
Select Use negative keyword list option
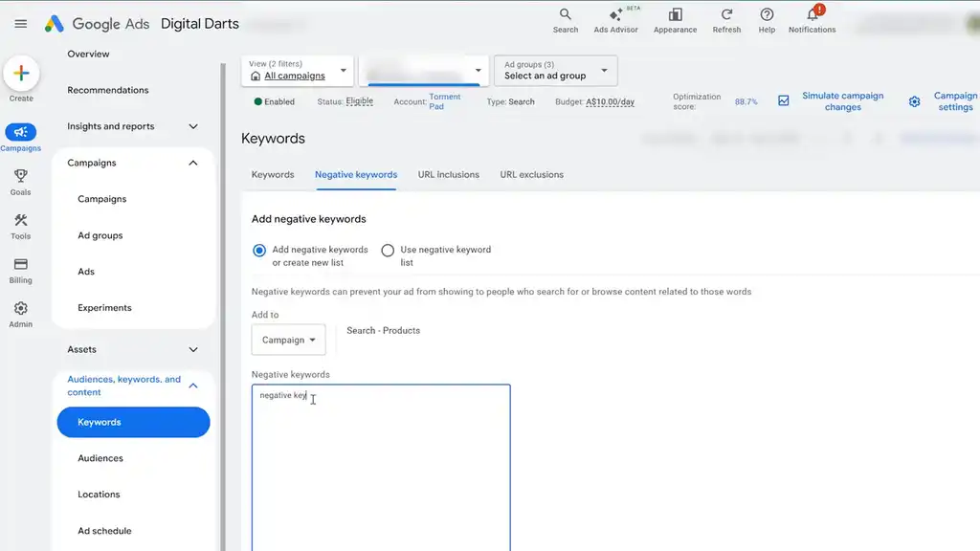coord(388,251)
